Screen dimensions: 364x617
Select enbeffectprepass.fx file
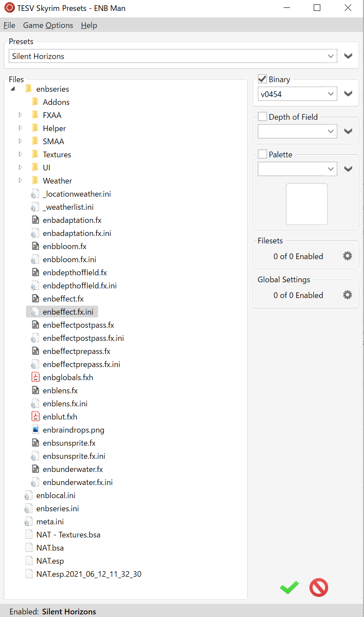point(76,351)
